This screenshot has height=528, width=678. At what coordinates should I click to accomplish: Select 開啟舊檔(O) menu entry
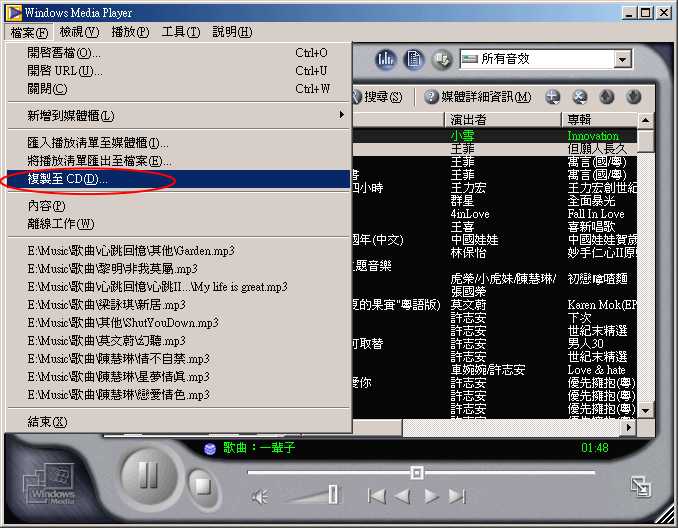click(x=179, y=53)
